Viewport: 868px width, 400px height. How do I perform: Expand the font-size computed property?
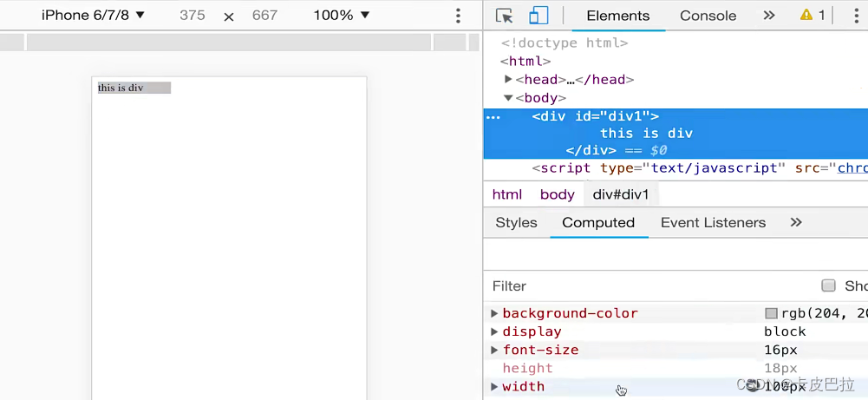(494, 351)
